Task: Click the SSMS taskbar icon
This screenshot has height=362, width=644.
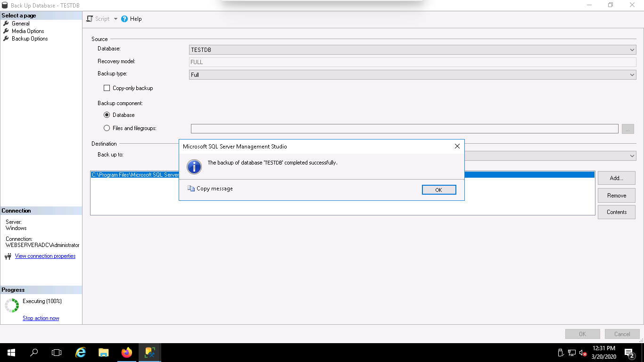Action: 150,353
